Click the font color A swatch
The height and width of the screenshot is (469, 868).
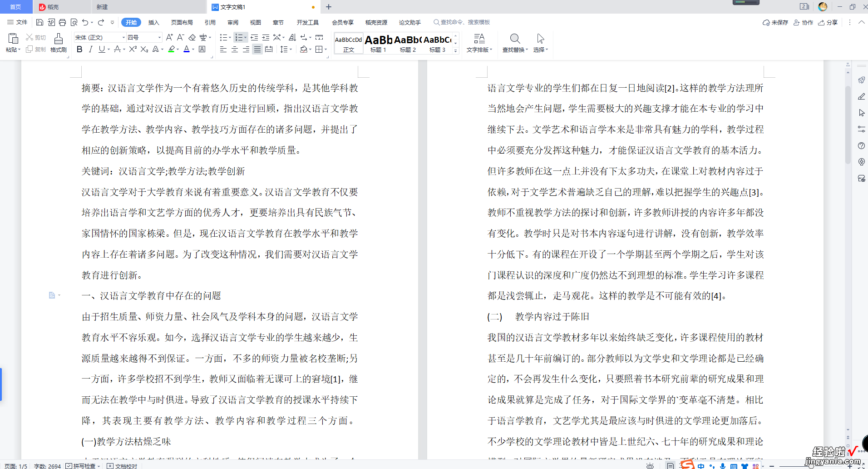pos(187,49)
